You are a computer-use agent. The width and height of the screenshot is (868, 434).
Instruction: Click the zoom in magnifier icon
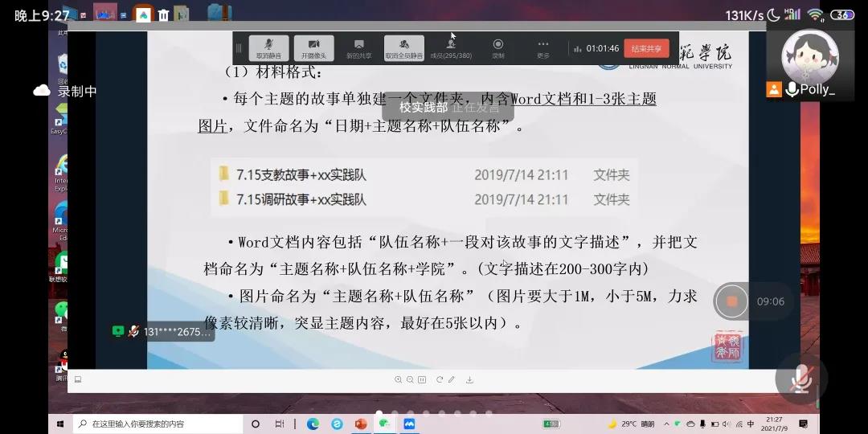click(398, 380)
